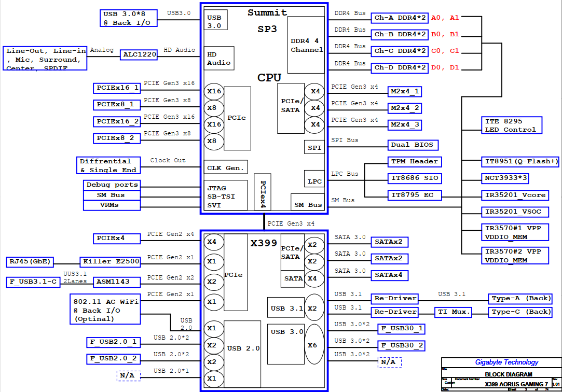Screen dimensions: 562x392
Task: Click the SATAx4 box
Action: click(389, 276)
